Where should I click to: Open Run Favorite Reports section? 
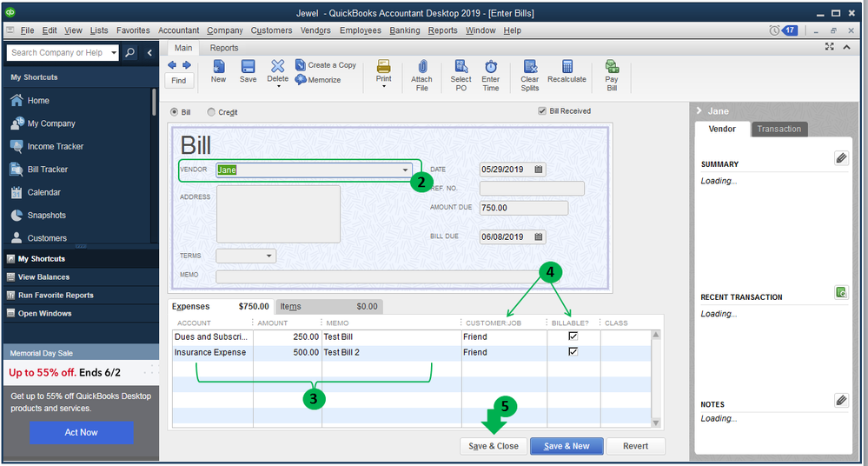click(x=56, y=296)
